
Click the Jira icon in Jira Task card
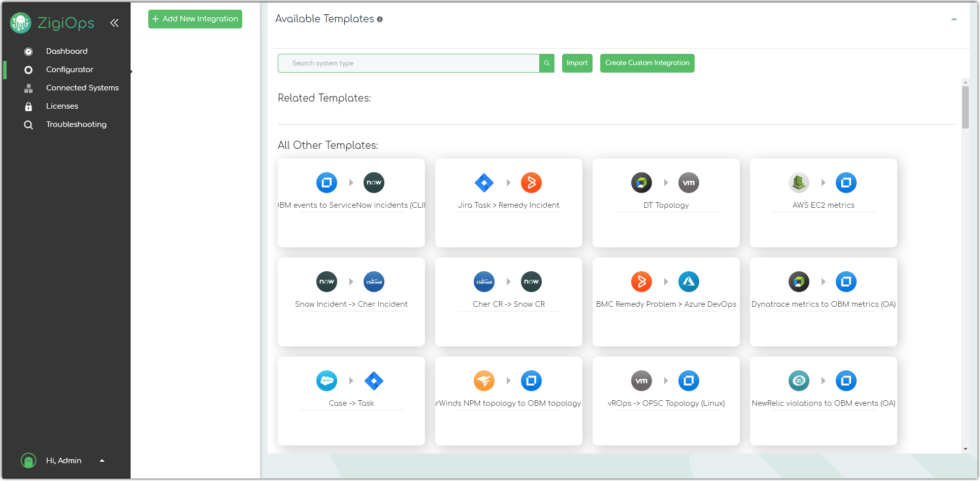[x=484, y=183]
